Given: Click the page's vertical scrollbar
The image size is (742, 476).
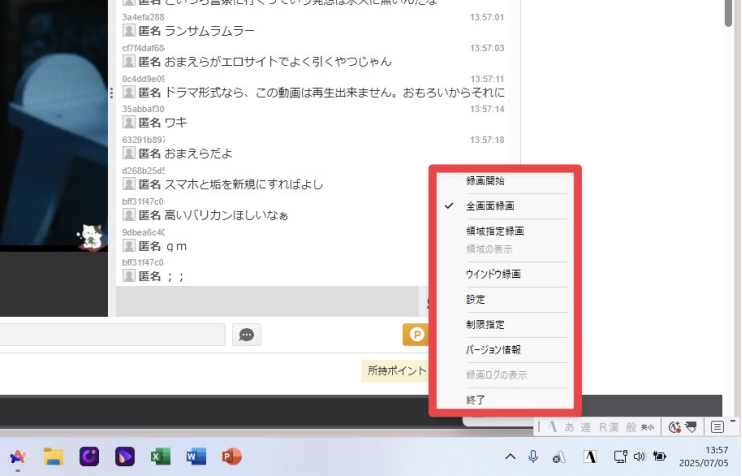Looking at the screenshot, I should [x=733, y=150].
